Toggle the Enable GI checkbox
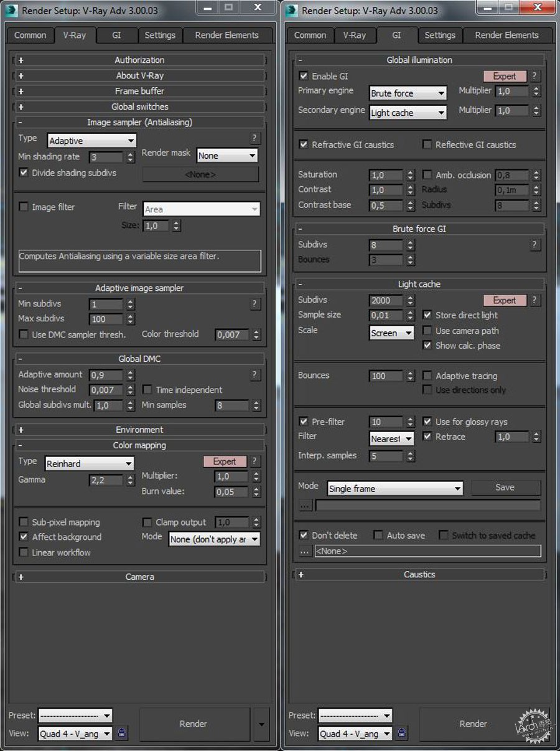Screen dimensions: 560x751 pos(304,76)
